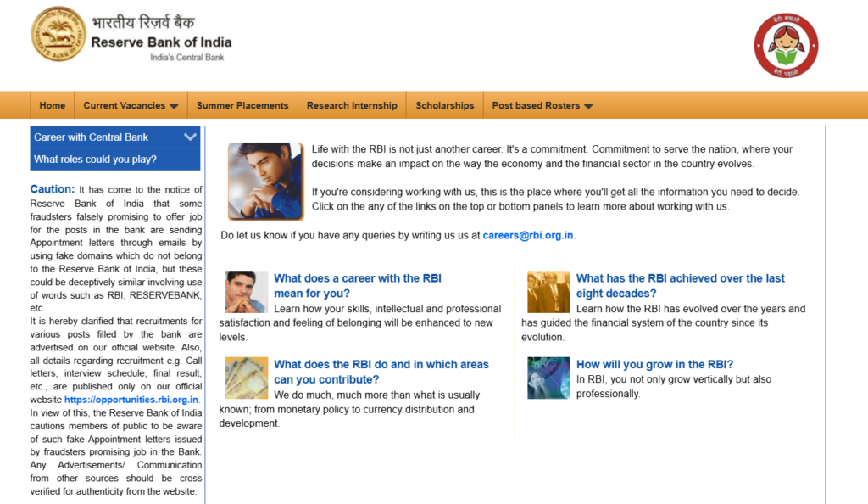Toggle the Career with Central Bank chevron
The width and height of the screenshot is (868, 504).
point(190,137)
